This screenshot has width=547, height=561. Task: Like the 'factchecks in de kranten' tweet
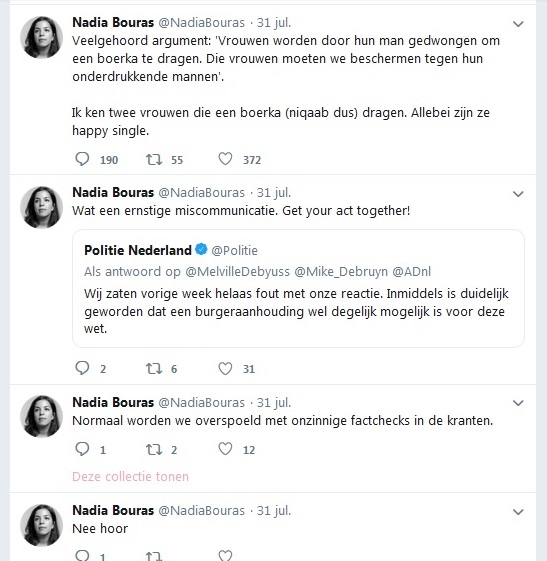[x=225, y=449]
